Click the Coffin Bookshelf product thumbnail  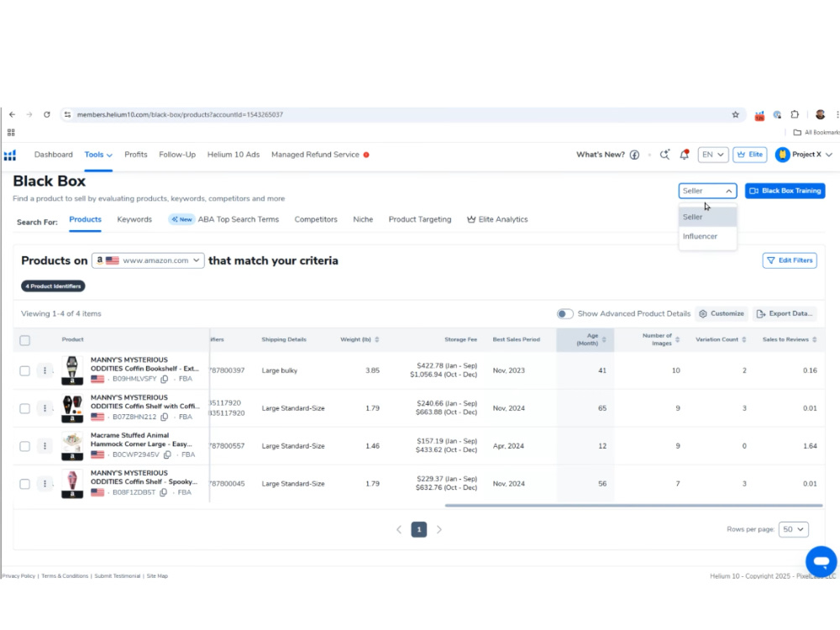[x=72, y=370]
